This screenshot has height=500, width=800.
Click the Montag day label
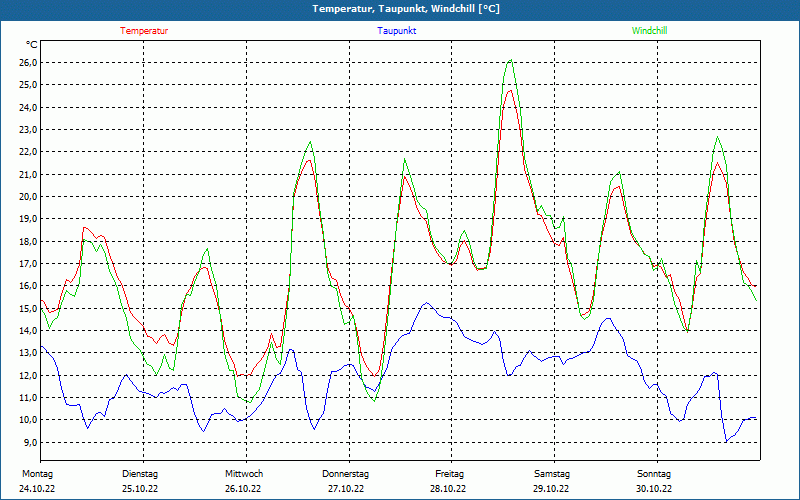tap(37, 474)
